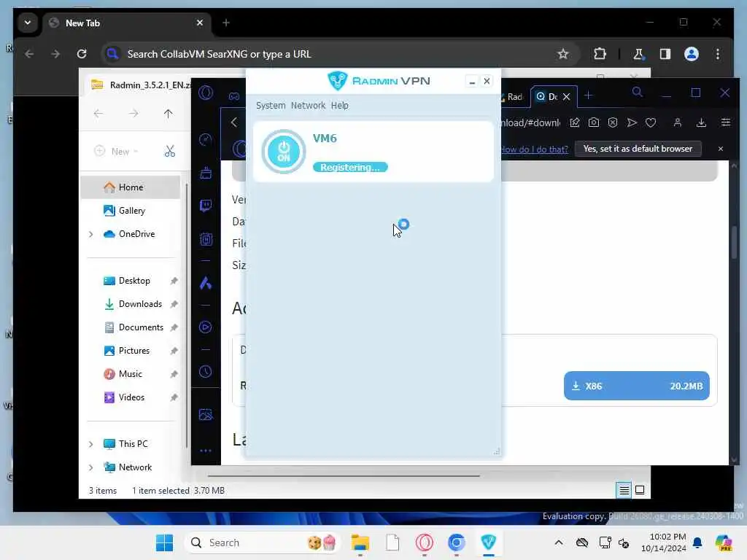Open Opera GX from the taskbar
Screen dimensions: 747x560
coord(424,542)
